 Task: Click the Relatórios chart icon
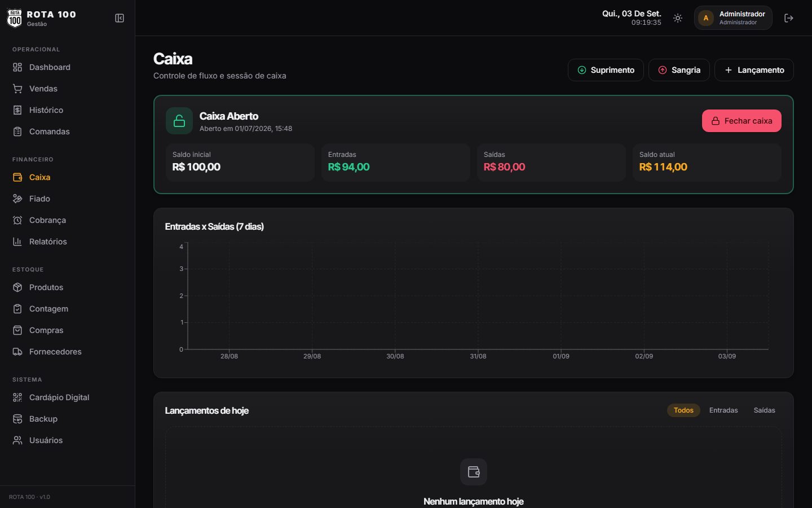(x=17, y=242)
